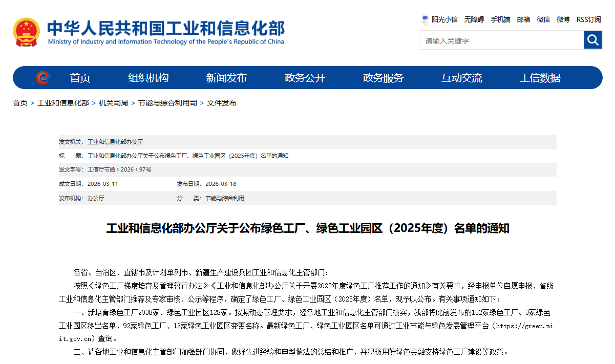Open the 首页 navigation menu item

point(80,78)
